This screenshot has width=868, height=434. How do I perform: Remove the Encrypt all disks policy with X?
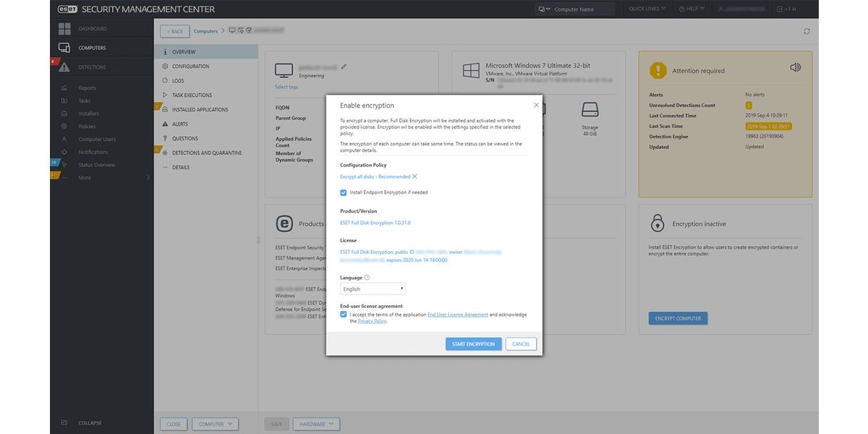pyautogui.click(x=414, y=176)
